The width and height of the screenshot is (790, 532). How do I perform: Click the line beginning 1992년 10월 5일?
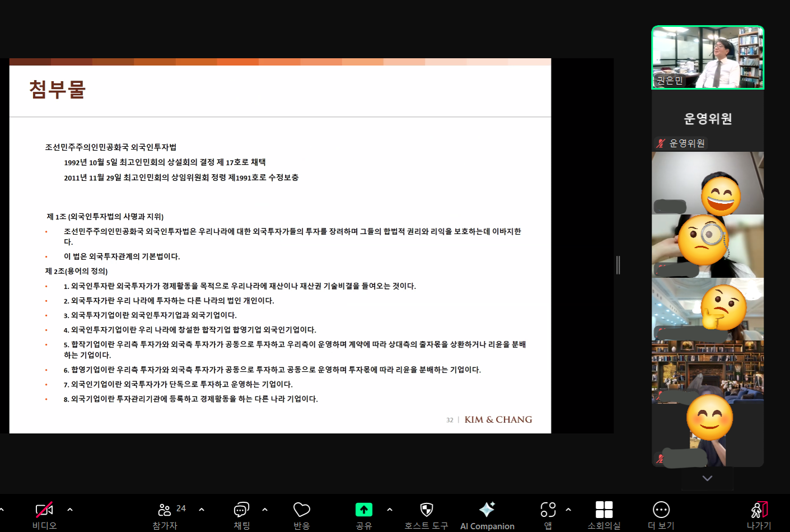point(165,162)
